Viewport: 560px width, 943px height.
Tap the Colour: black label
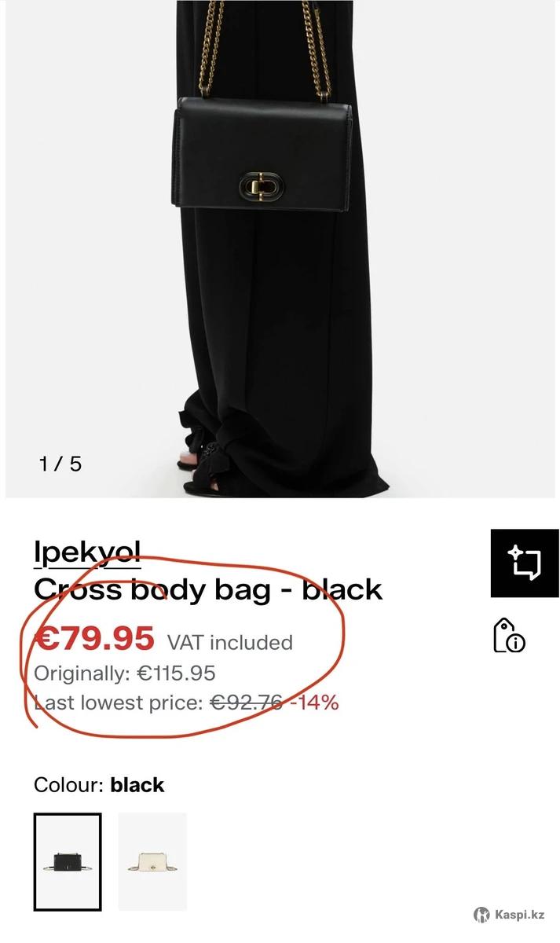tap(99, 785)
